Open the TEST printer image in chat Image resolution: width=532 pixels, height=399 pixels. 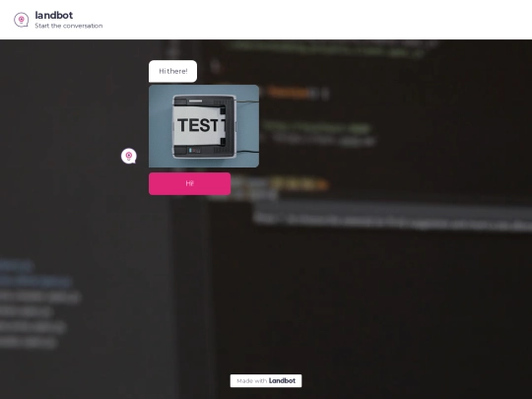coord(204,126)
